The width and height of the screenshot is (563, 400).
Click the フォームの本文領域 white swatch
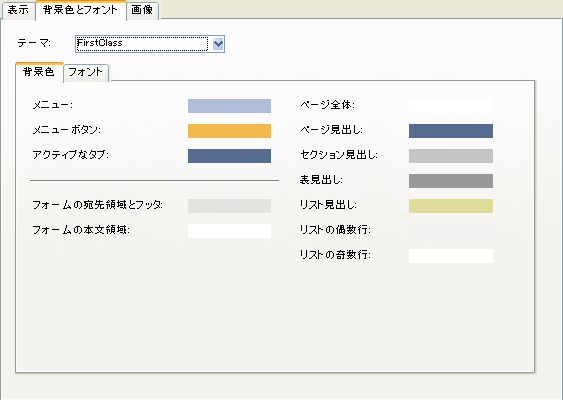point(229,231)
